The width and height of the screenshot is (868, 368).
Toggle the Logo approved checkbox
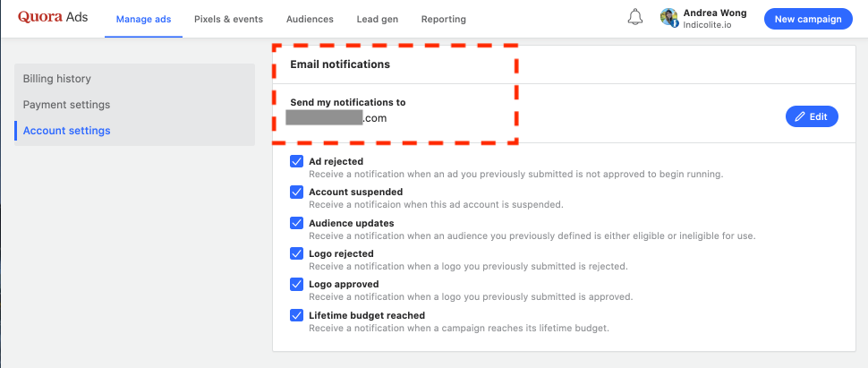(297, 285)
